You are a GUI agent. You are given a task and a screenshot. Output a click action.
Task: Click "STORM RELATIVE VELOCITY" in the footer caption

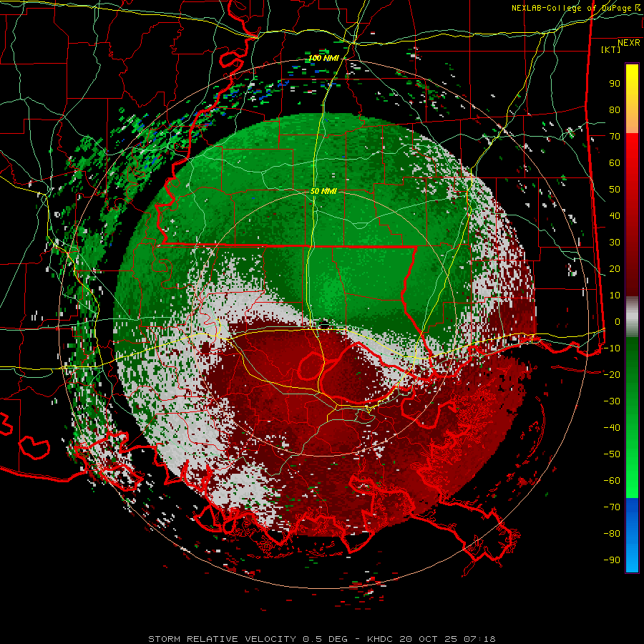click(x=222, y=639)
